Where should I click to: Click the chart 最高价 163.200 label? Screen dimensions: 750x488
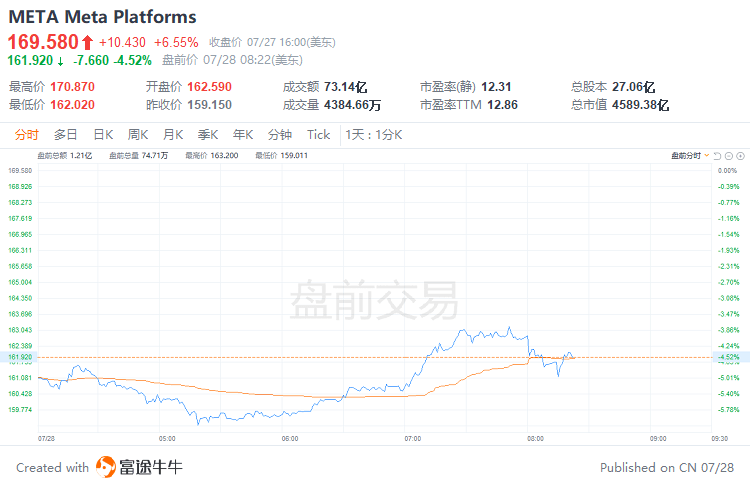click(212, 155)
